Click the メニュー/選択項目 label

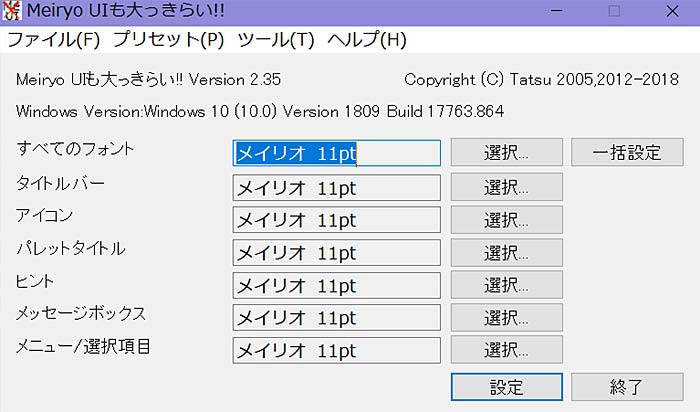83,346
